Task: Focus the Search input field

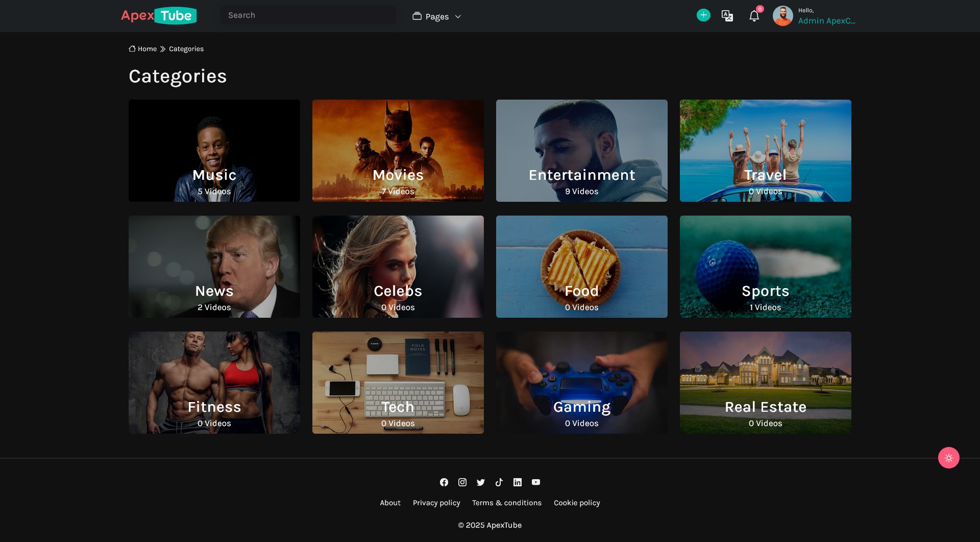Action: (x=308, y=15)
